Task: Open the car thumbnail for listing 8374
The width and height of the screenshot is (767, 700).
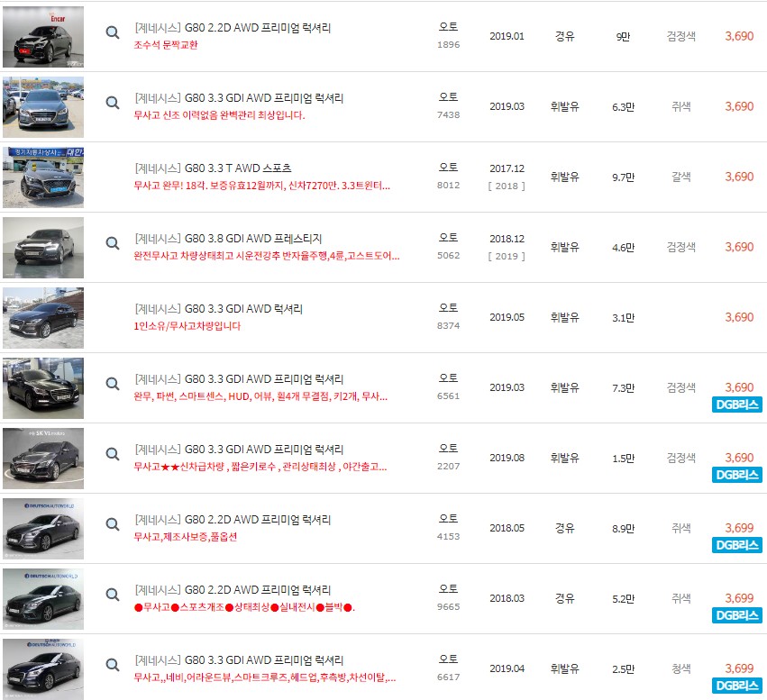Action: (x=43, y=318)
